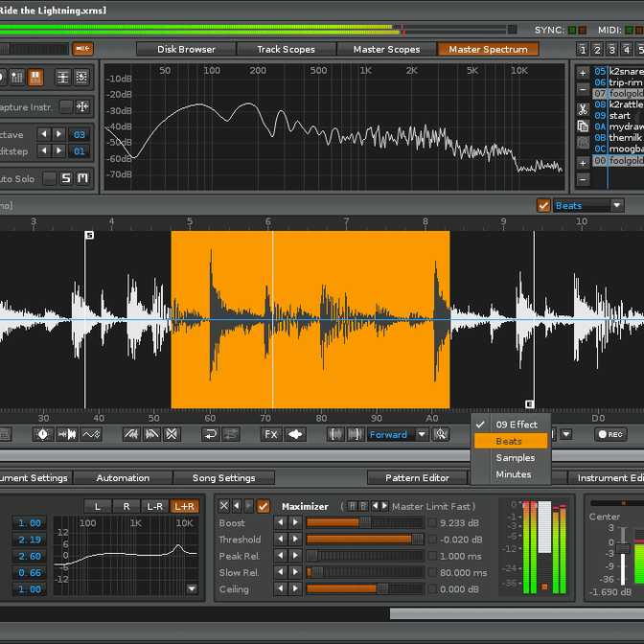The height and width of the screenshot is (644, 644).
Task: Switch to the Master Scopes tab
Action: tap(386, 49)
